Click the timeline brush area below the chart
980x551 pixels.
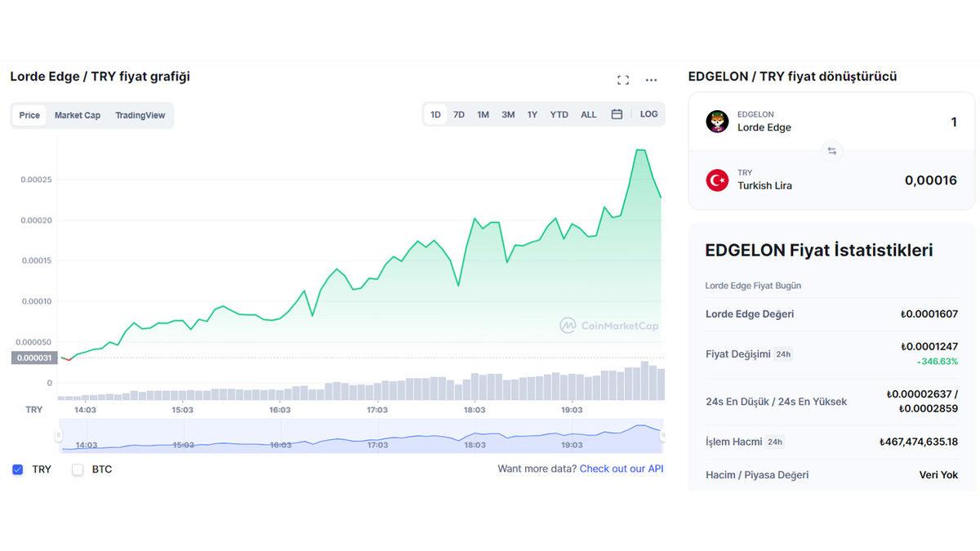point(359,434)
